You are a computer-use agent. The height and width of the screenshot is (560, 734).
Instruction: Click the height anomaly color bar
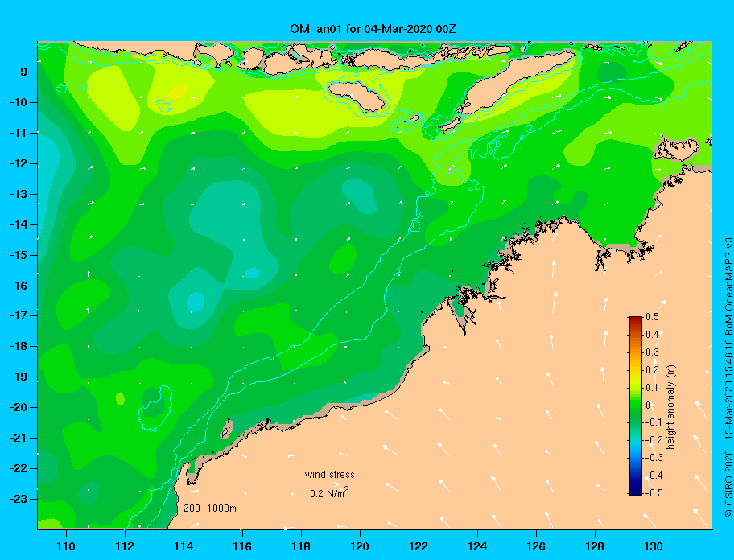pos(636,406)
